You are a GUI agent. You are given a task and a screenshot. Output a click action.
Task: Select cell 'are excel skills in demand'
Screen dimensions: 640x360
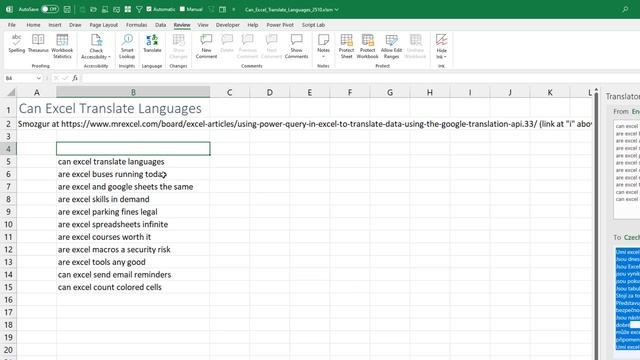coord(133,199)
